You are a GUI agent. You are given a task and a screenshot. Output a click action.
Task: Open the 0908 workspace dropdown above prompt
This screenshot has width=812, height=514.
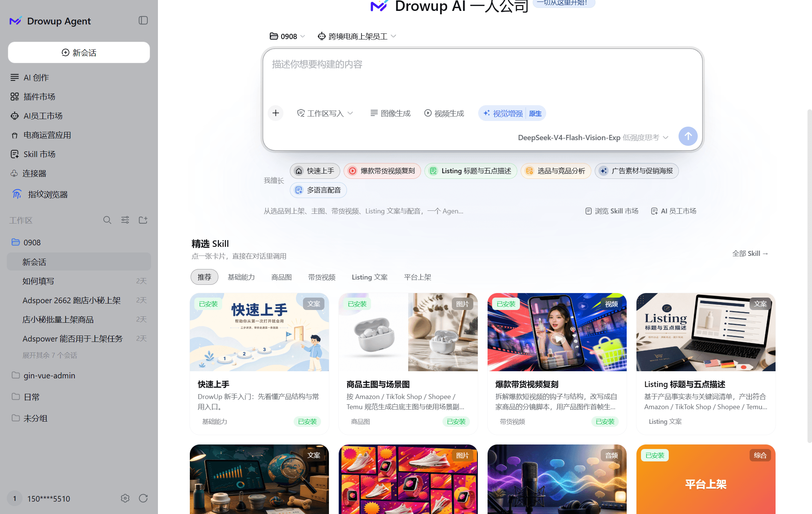[x=287, y=36]
